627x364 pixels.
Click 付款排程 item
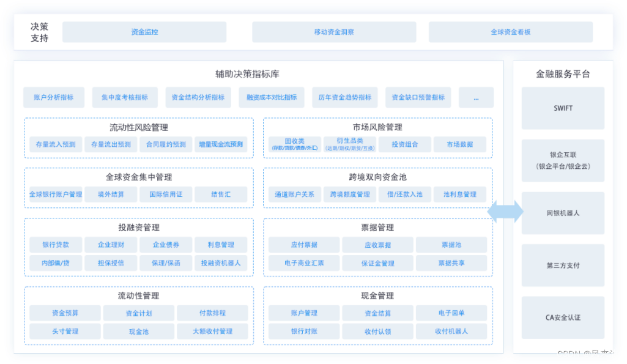point(212,313)
